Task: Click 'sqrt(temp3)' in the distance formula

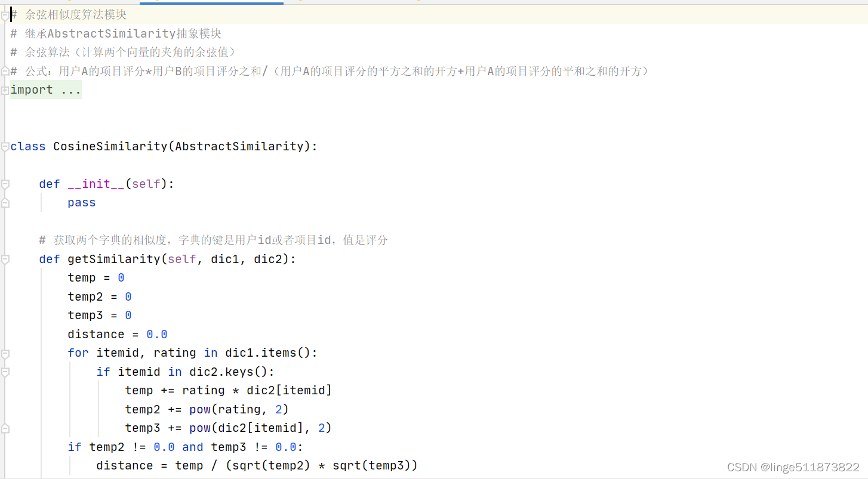Action: pos(372,465)
